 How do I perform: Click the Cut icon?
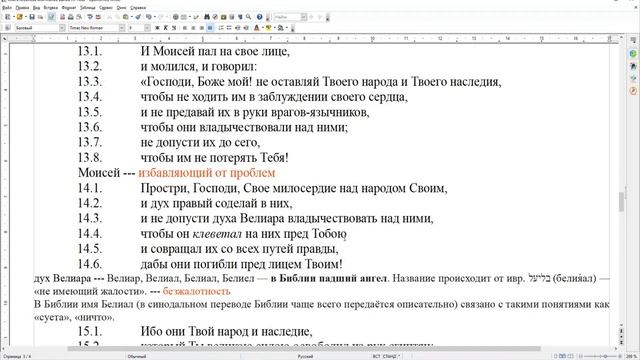pos(109,17)
